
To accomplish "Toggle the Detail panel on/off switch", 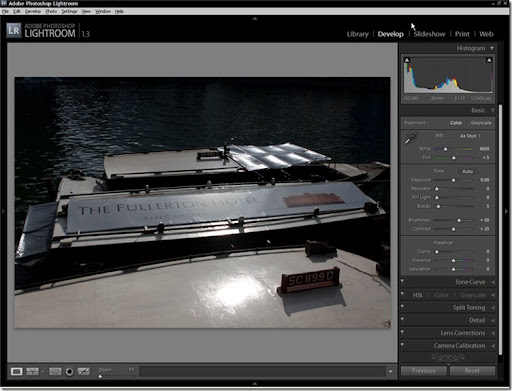I will [x=402, y=320].
